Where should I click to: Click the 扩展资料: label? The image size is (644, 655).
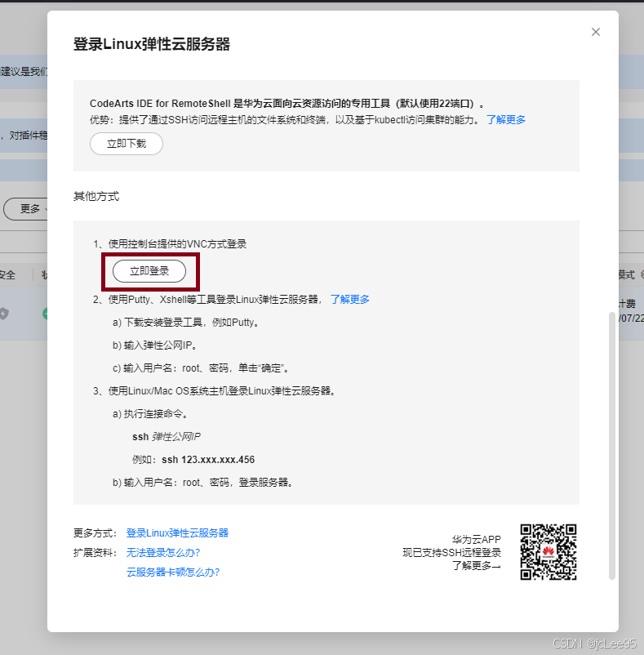(x=95, y=553)
